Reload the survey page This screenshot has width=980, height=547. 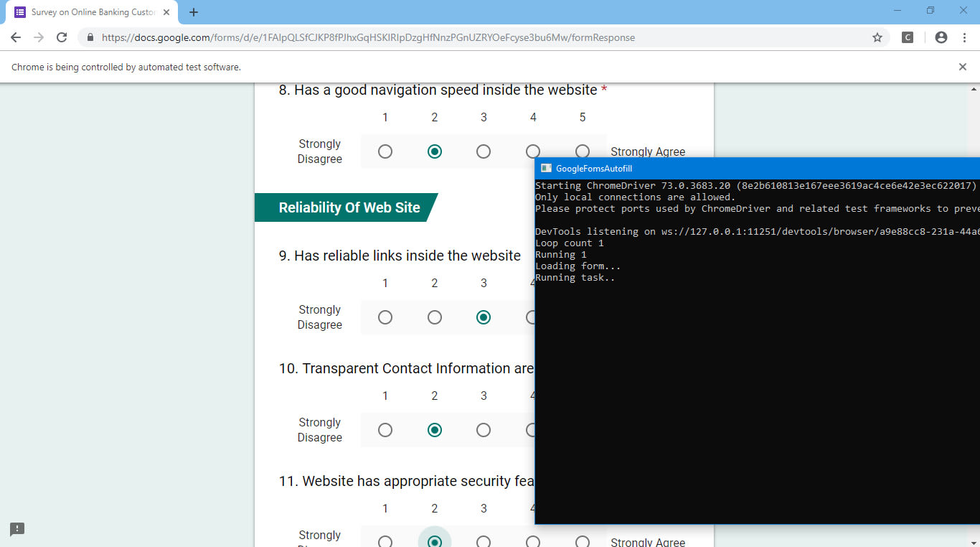point(62,37)
